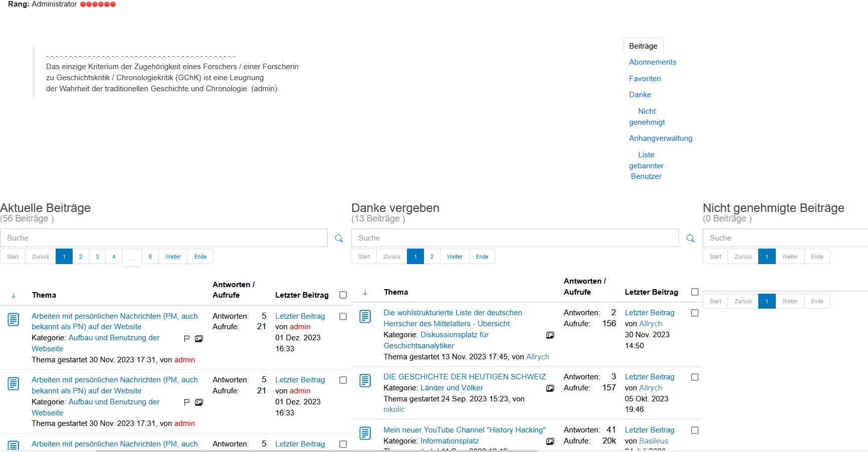868x452 pixels.
Task: Click the horizontal scrollbar at the page bottom
Action: pyautogui.click(x=316, y=450)
